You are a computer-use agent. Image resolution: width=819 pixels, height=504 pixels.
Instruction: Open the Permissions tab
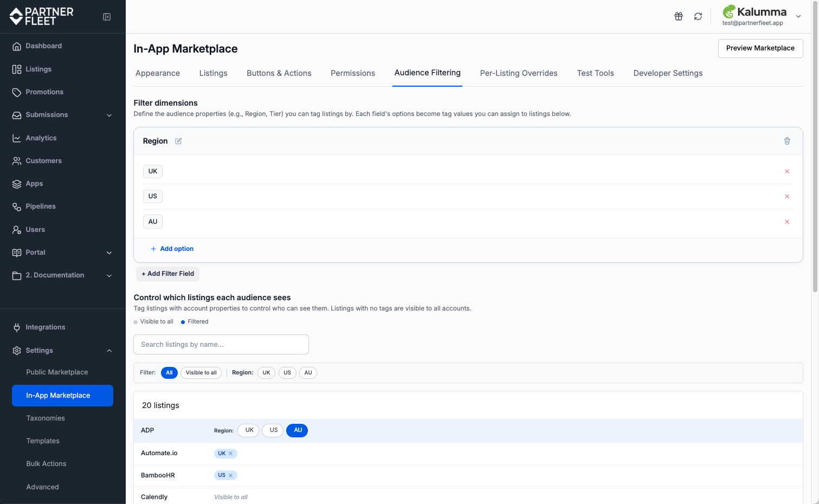point(353,73)
